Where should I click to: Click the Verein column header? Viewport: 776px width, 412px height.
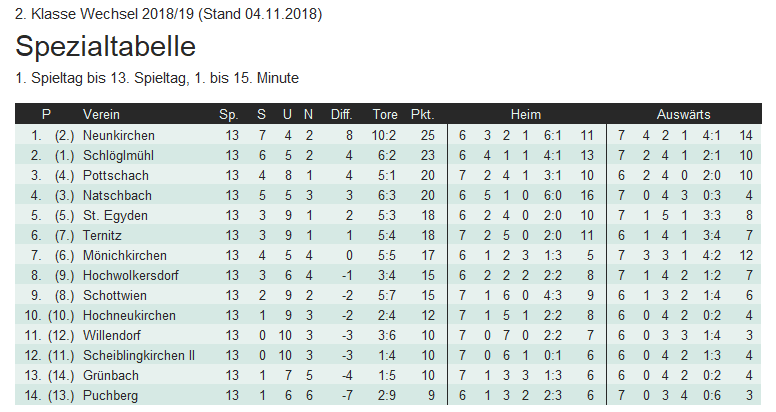click(x=102, y=114)
